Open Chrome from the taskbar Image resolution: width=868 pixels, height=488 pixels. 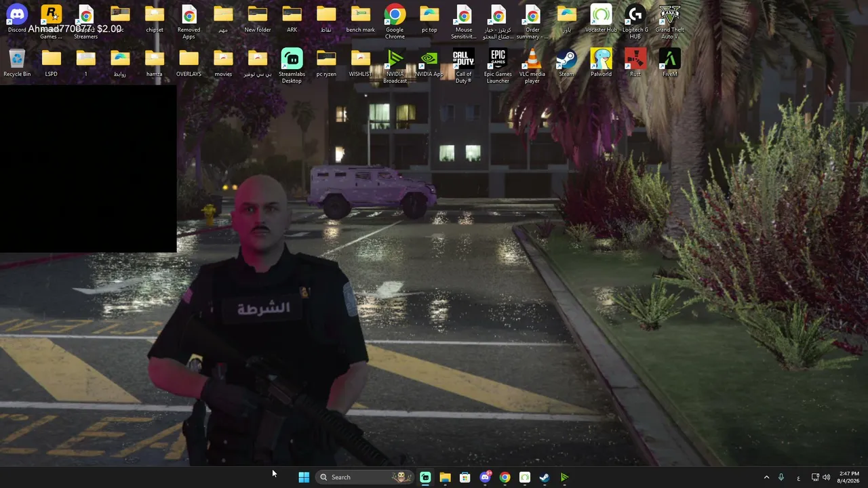[x=505, y=477]
